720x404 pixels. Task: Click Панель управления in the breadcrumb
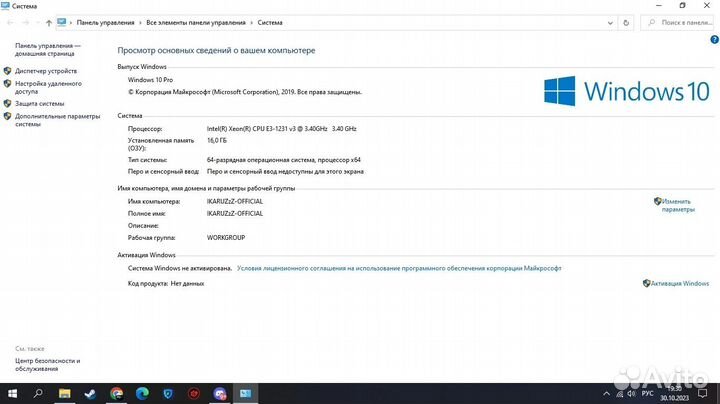106,22
